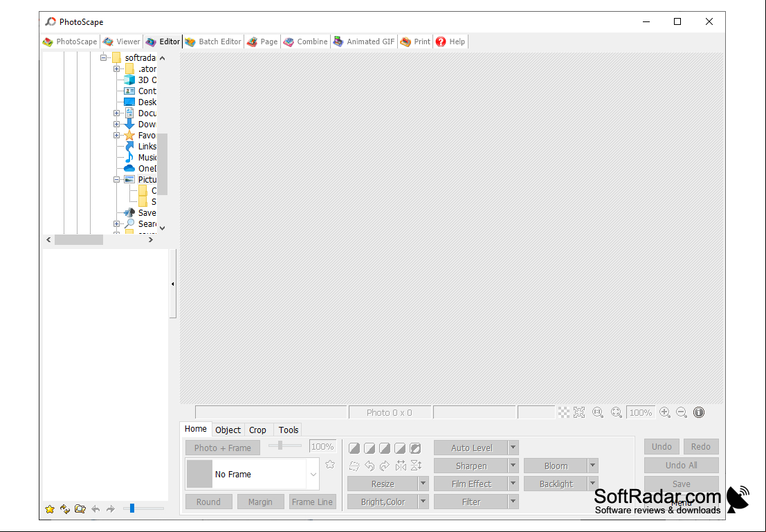The width and height of the screenshot is (766, 532).
Task: Switch to the Crop tab
Action: coord(258,430)
